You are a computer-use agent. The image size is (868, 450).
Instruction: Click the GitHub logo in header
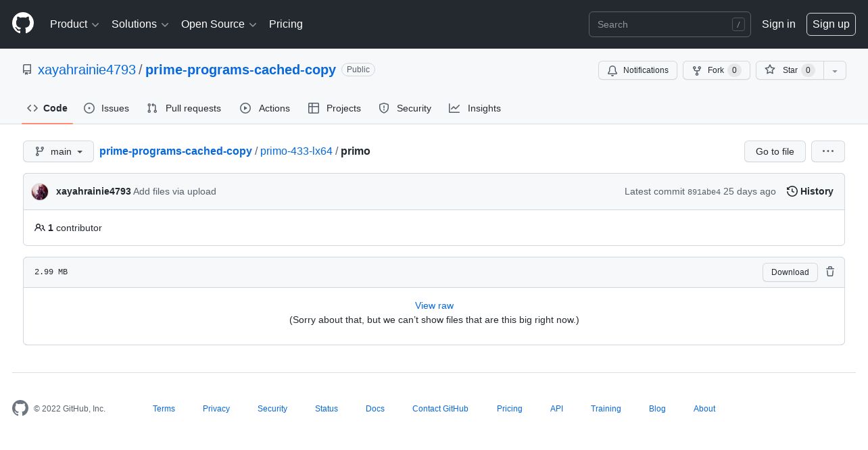23,24
